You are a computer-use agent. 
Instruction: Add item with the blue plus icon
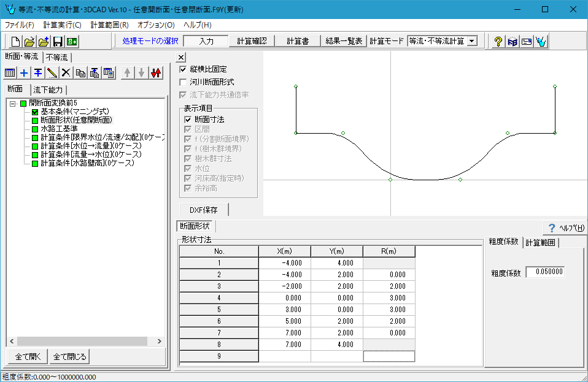pos(24,72)
